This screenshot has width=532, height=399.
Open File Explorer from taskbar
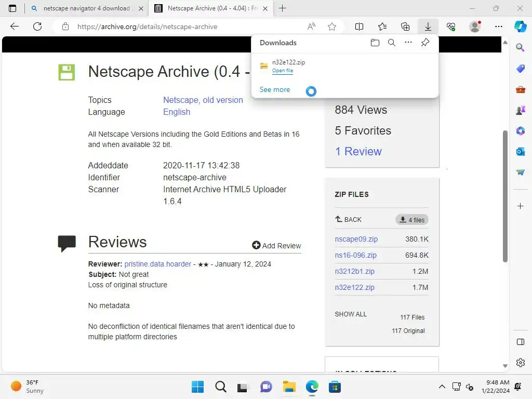coord(289,387)
